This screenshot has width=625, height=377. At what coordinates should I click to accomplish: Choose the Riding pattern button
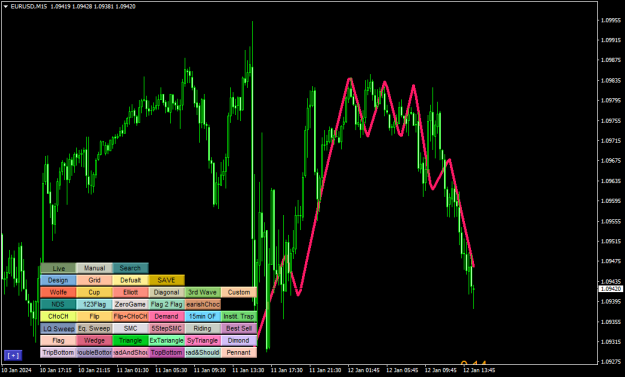202,328
